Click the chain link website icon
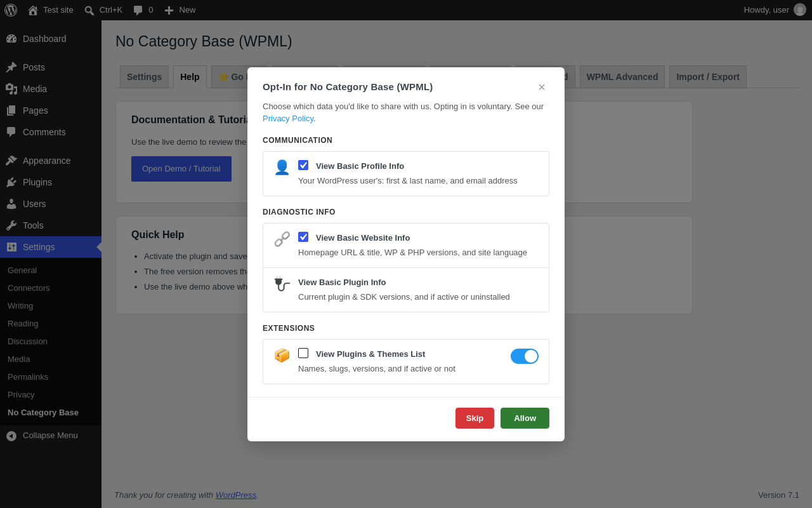 tap(282, 239)
